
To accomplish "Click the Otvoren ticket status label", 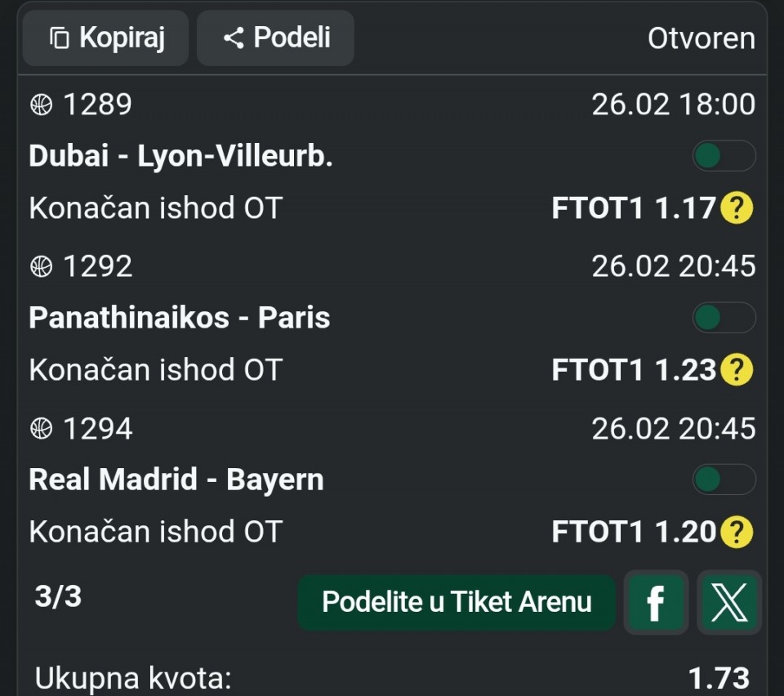I will [x=701, y=38].
